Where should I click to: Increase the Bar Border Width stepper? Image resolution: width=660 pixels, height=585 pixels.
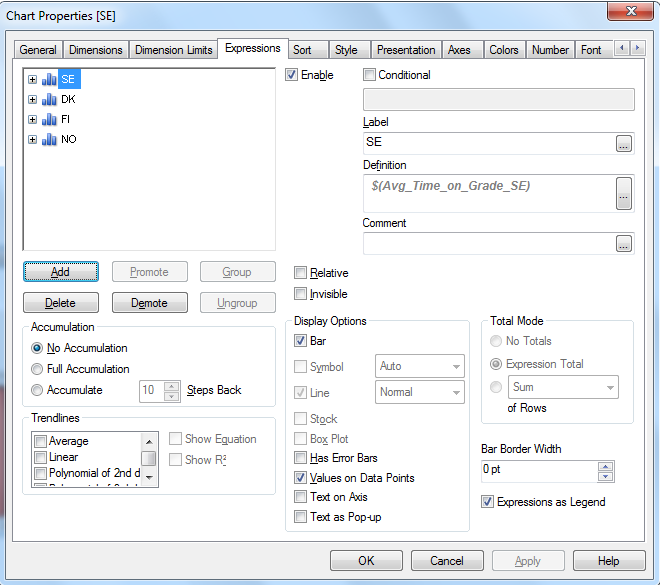pyautogui.click(x=605, y=464)
